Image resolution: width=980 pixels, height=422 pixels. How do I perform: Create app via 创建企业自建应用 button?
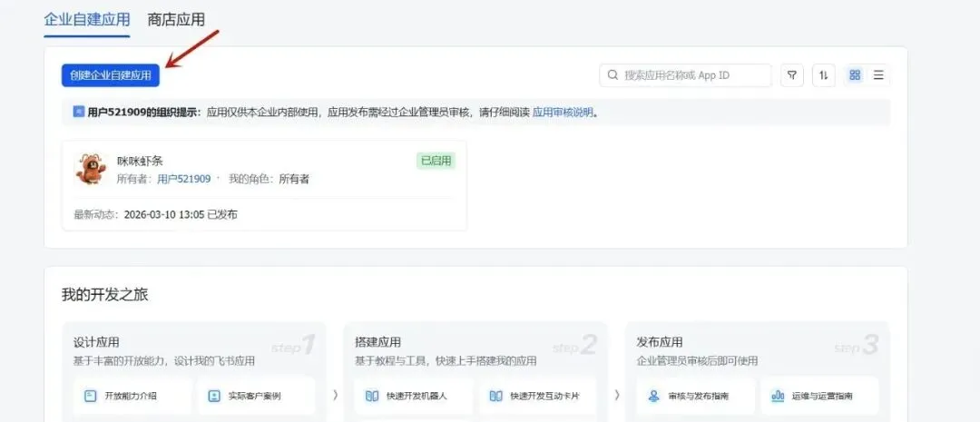(x=111, y=75)
